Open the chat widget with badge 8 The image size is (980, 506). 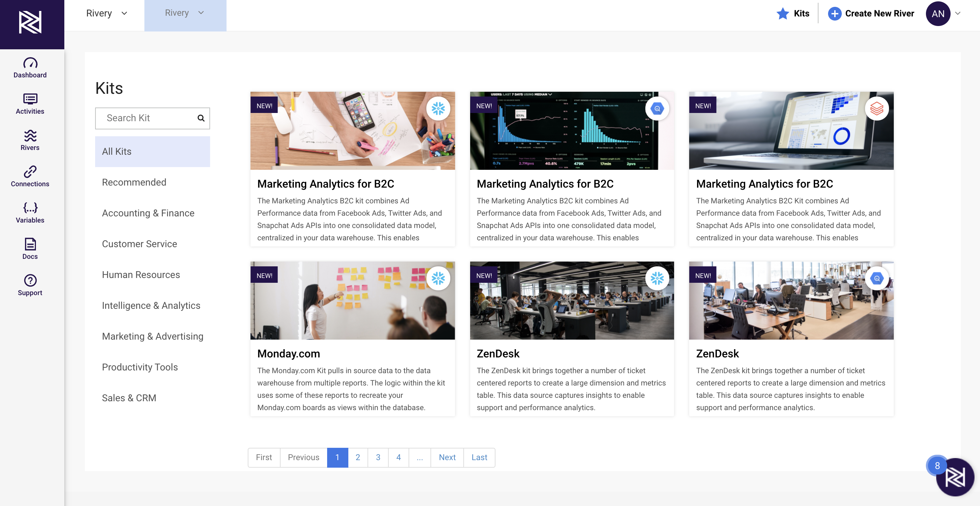click(x=955, y=477)
